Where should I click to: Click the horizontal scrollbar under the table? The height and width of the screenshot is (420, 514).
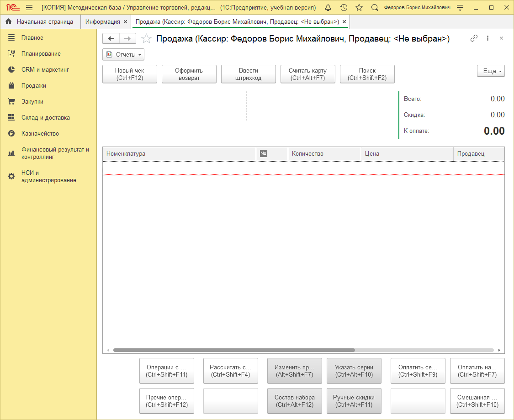point(234,350)
